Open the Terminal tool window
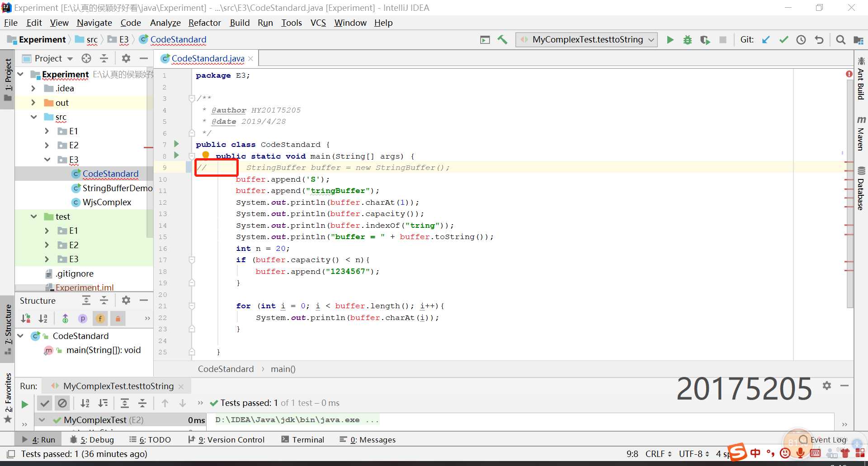This screenshot has height=466, width=868. point(302,440)
